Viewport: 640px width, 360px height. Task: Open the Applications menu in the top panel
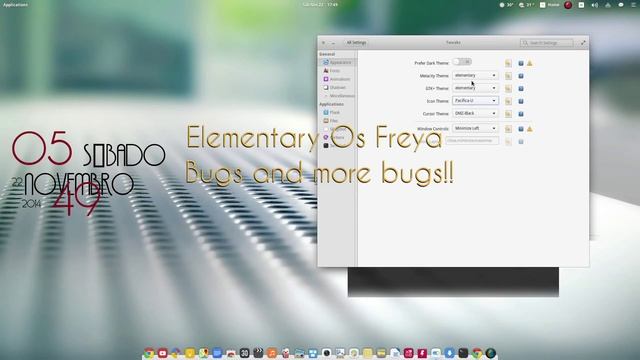point(16,4)
